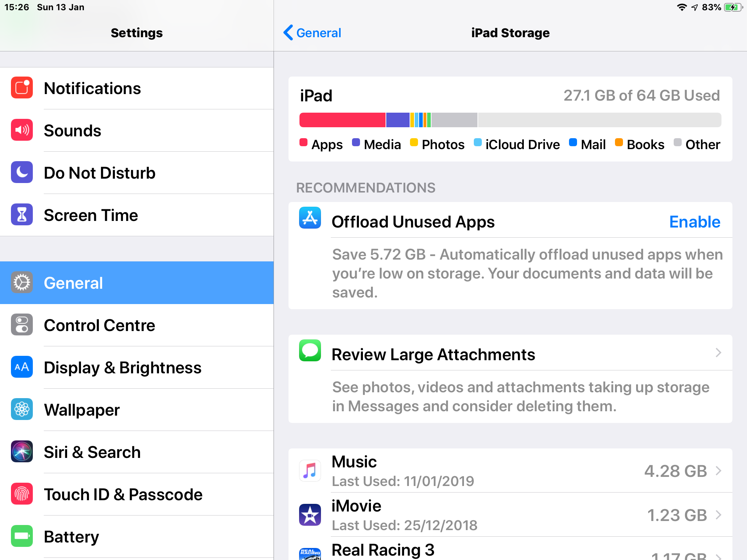747x560 pixels.
Task: Click the red Apps segment of storage bar
Action: [x=342, y=120]
